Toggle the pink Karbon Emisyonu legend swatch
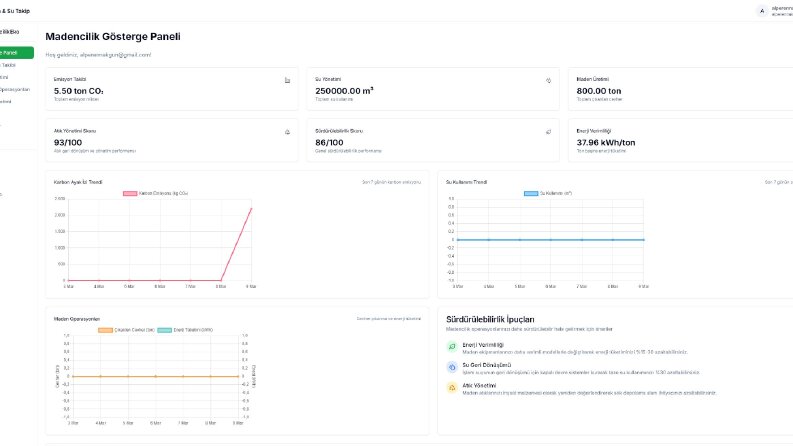The image size is (793, 446). click(130, 193)
